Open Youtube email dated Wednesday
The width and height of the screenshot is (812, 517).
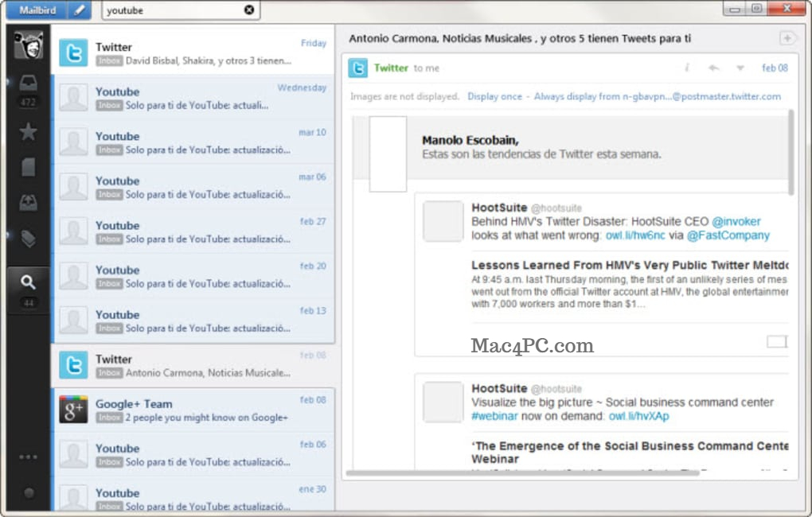click(193, 98)
